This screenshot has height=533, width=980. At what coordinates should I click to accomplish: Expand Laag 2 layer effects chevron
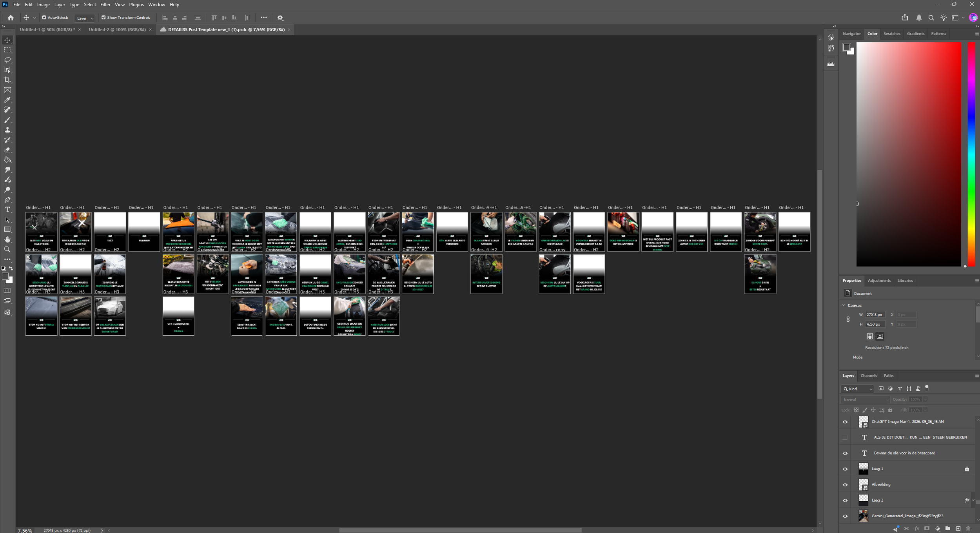[973, 500]
